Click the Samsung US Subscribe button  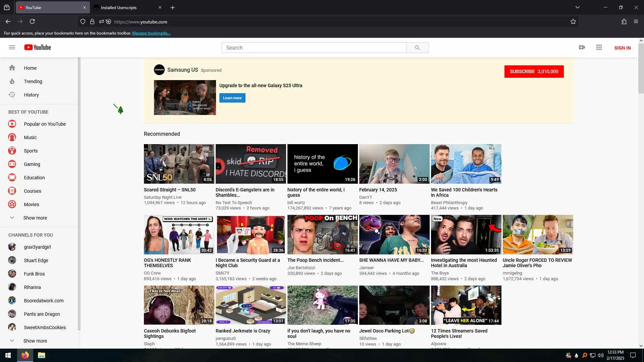click(534, 71)
